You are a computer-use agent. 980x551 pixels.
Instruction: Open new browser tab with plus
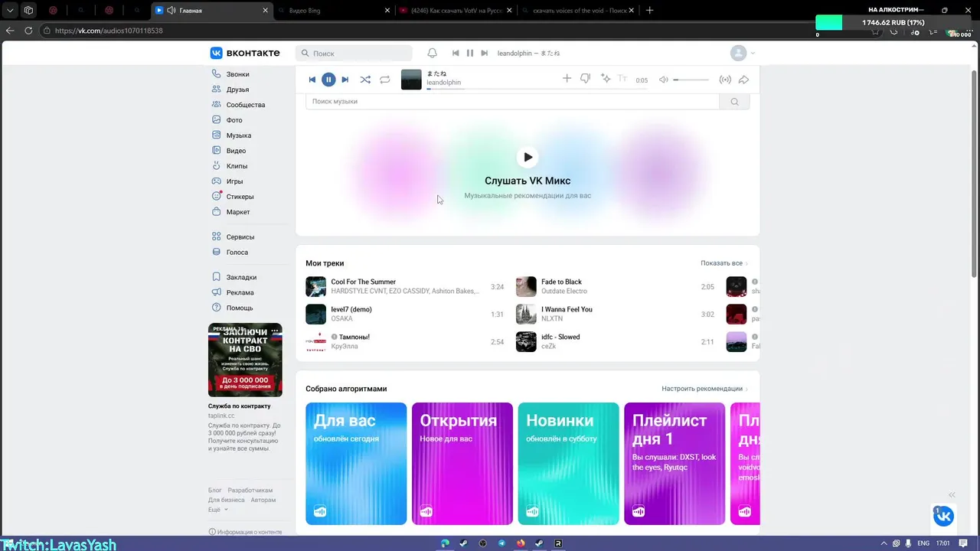(650, 11)
